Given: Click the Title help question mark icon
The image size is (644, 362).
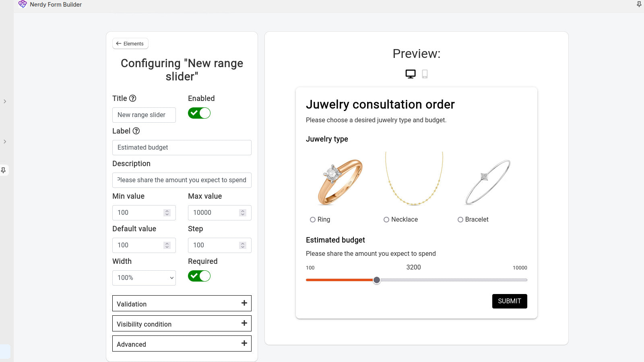Looking at the screenshot, I should click(x=132, y=98).
